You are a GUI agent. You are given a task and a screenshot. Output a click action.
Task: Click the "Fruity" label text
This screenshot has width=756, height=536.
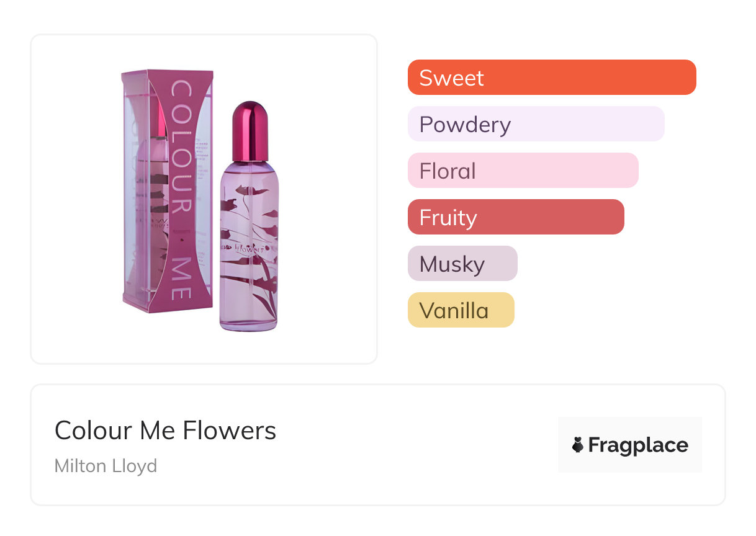tap(448, 218)
